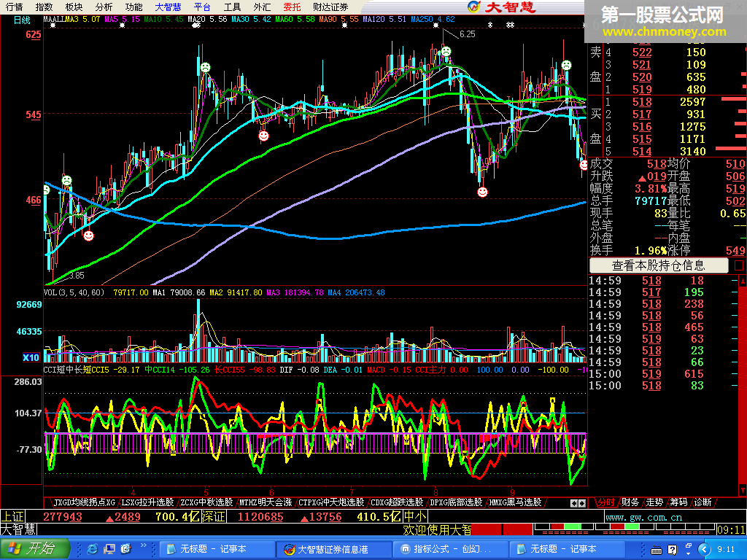
Task: Click the green frown marker at 6.25 peak
Action: click(446, 51)
